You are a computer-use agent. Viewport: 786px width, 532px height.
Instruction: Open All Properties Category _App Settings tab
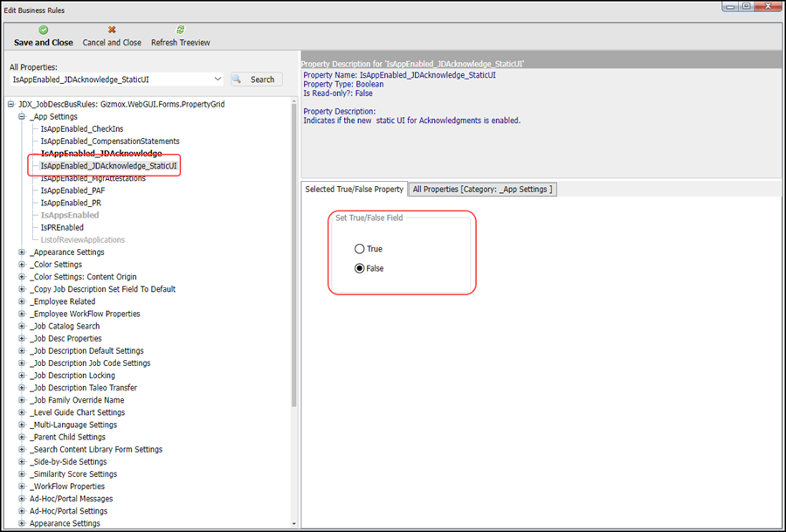(482, 189)
